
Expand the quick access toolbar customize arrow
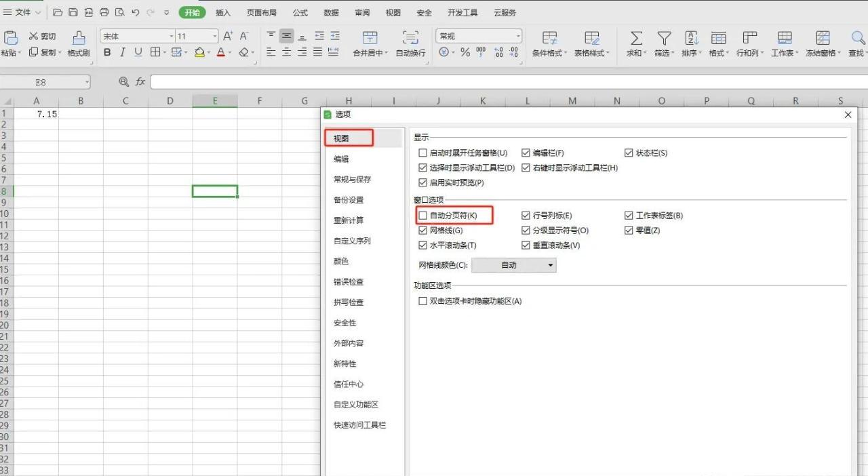(x=167, y=12)
